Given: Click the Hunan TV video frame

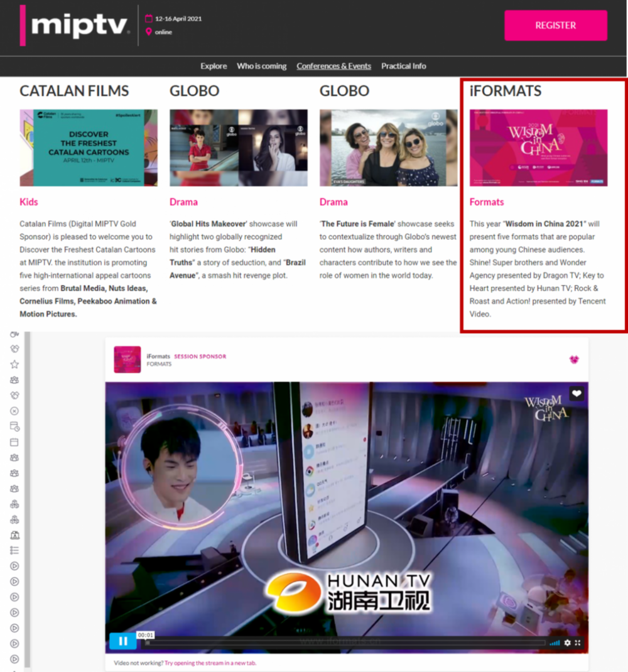Looking at the screenshot, I should [x=347, y=518].
